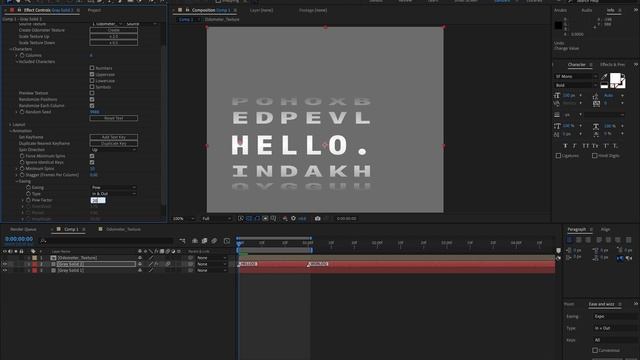Click the Create Odometer Texture button
Viewport: 640px width, 360px height.
pos(113,30)
